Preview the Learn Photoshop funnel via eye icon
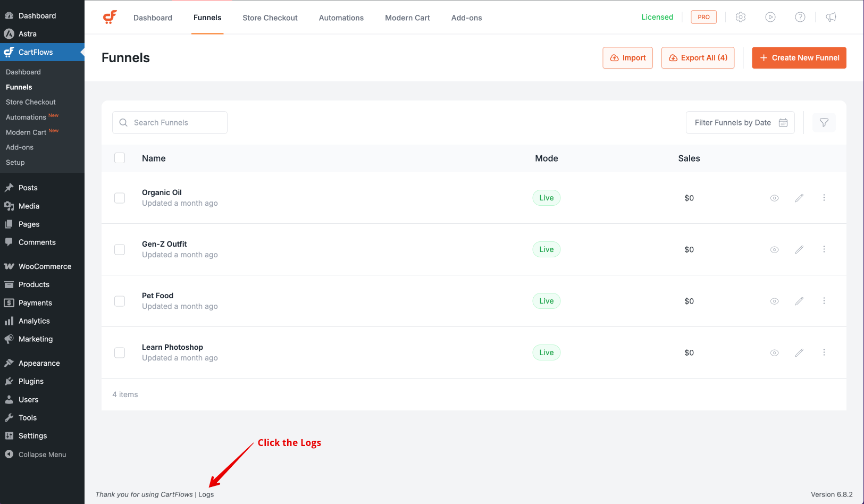864x504 pixels. pyautogui.click(x=775, y=352)
